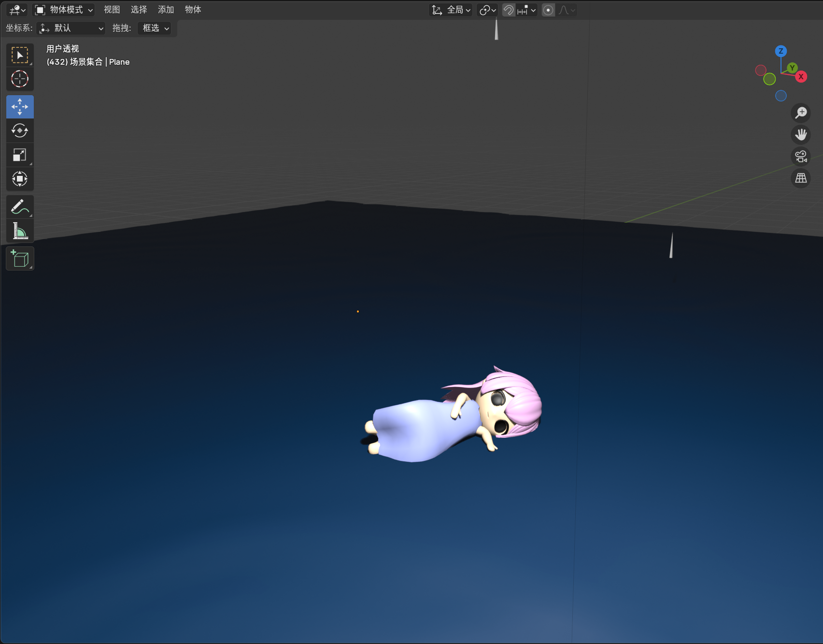Expand the 全局 transform orientation dropdown
This screenshot has height=644, width=823.
tap(451, 10)
